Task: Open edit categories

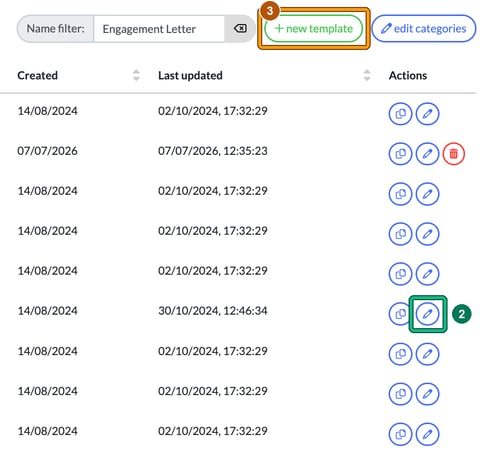Action: [424, 29]
